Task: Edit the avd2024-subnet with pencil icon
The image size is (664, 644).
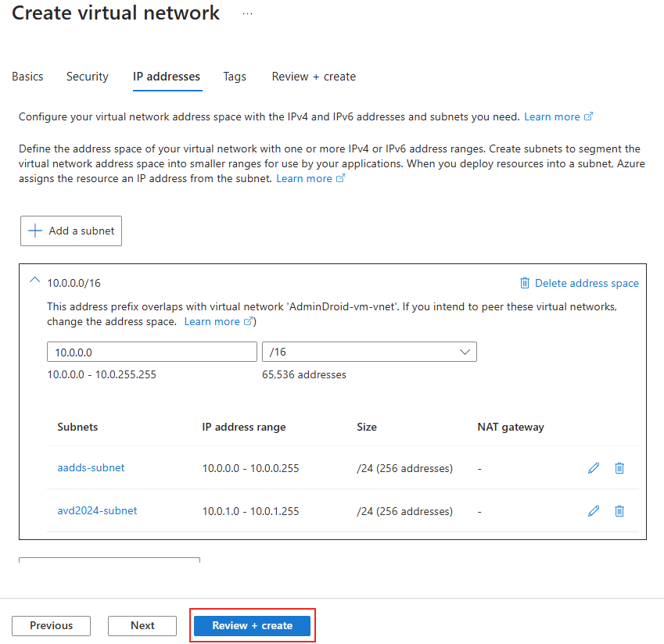Action: pos(594,510)
